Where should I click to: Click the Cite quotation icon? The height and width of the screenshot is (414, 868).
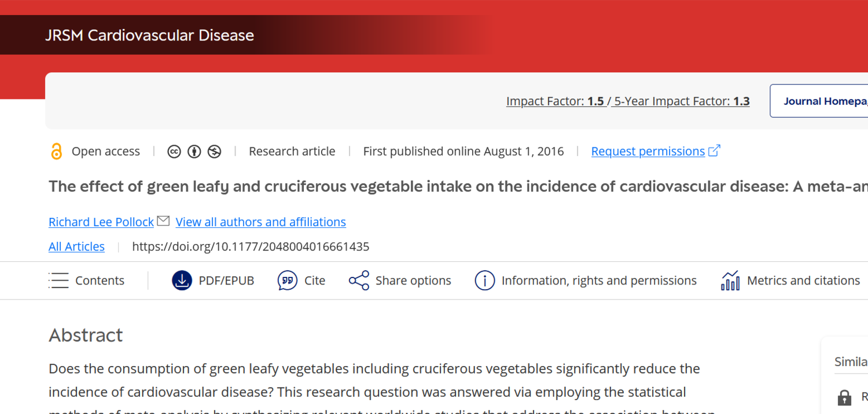pos(288,280)
